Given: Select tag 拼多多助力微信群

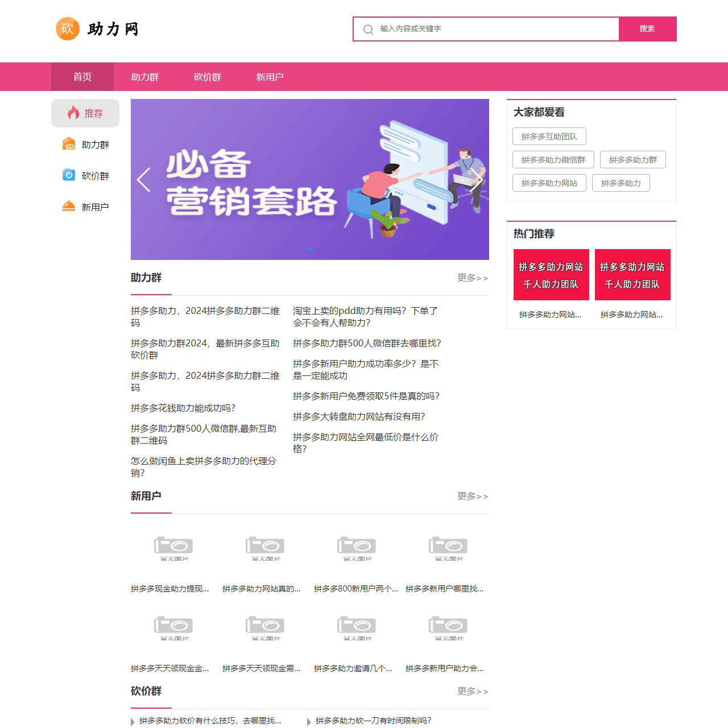Looking at the screenshot, I should pyautogui.click(x=553, y=159).
